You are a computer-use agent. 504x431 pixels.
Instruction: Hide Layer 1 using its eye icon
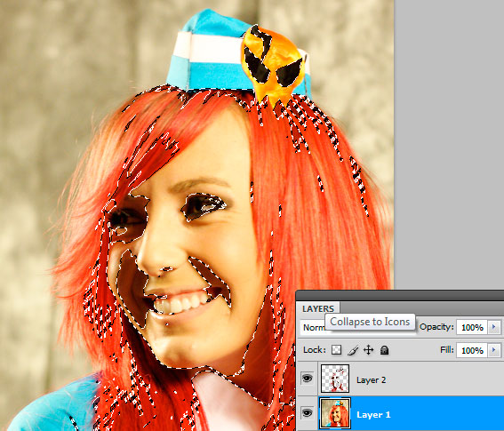(308, 412)
